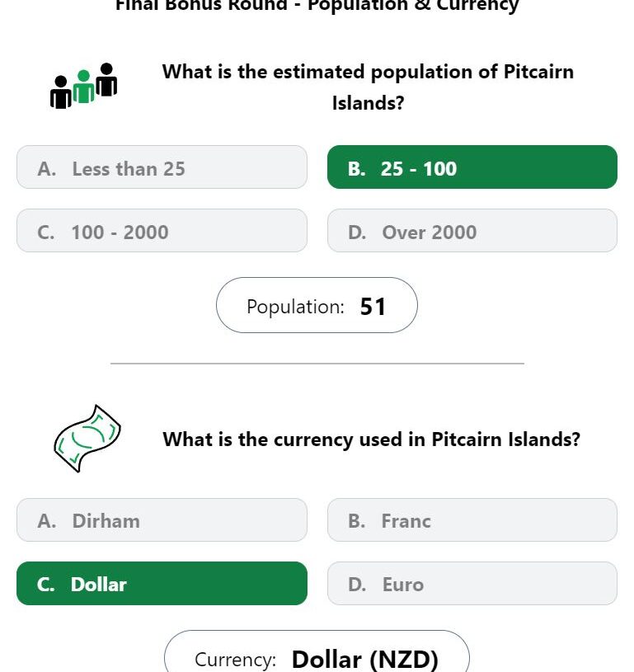Choose option D. Over 2000
The image size is (634, 672).
click(472, 231)
